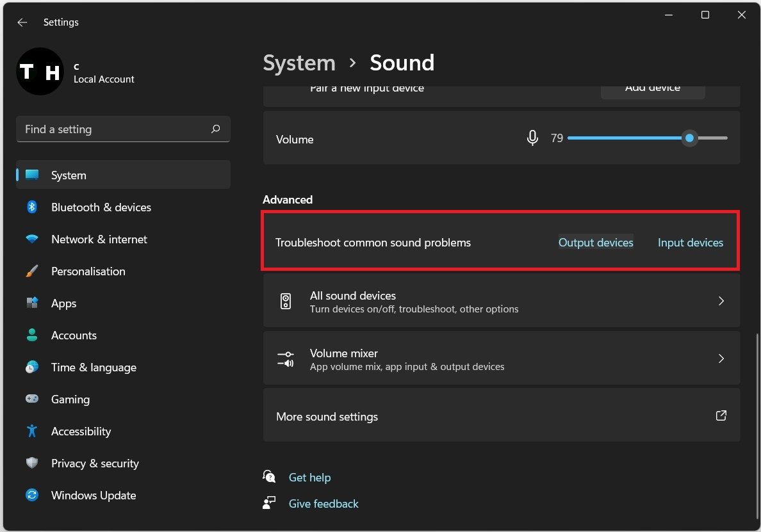Select Network & internet in sidebar
Screen dimensions: 761x532
[x=99, y=239]
